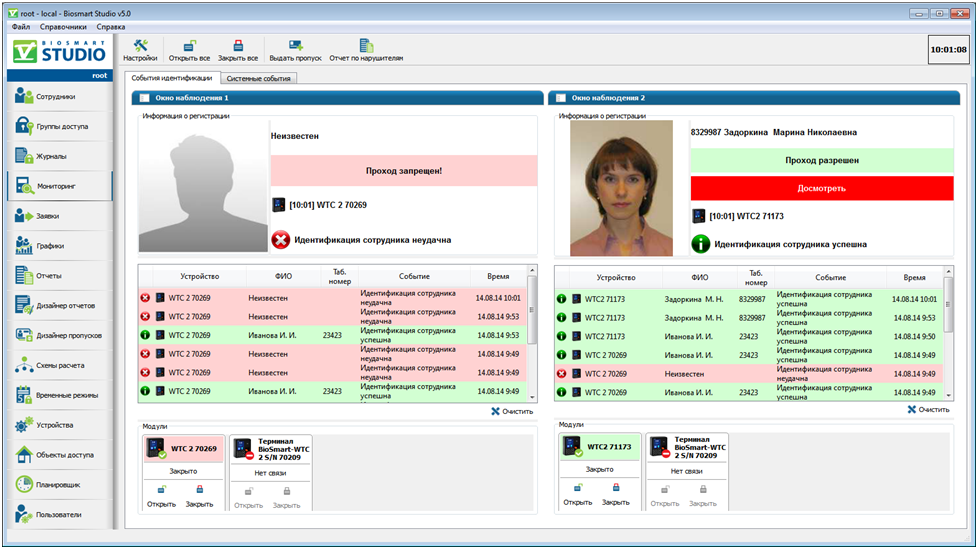Open the Файл menu

point(21,27)
